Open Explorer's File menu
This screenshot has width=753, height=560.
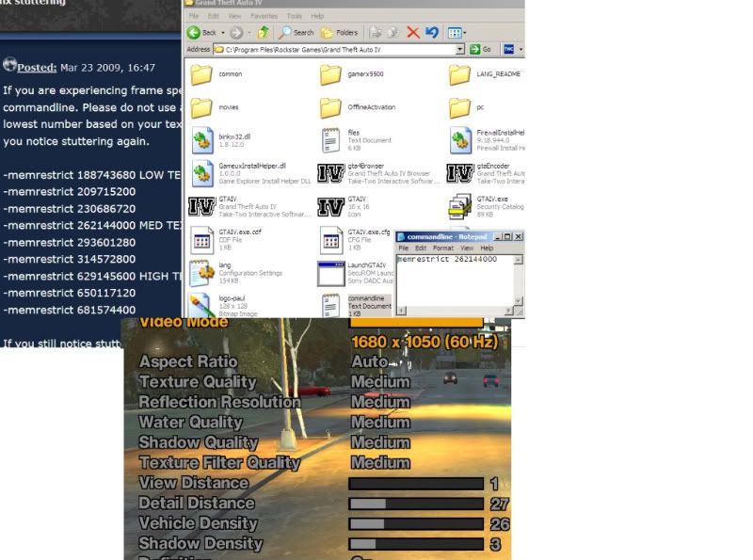(194, 16)
